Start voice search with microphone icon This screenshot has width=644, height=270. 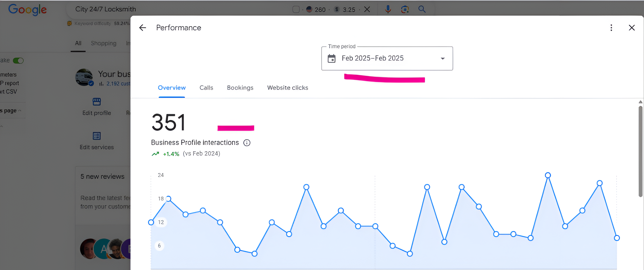coord(388,9)
